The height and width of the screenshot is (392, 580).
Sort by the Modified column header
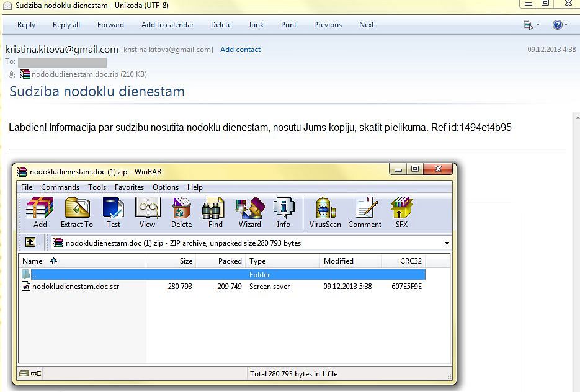click(351, 261)
